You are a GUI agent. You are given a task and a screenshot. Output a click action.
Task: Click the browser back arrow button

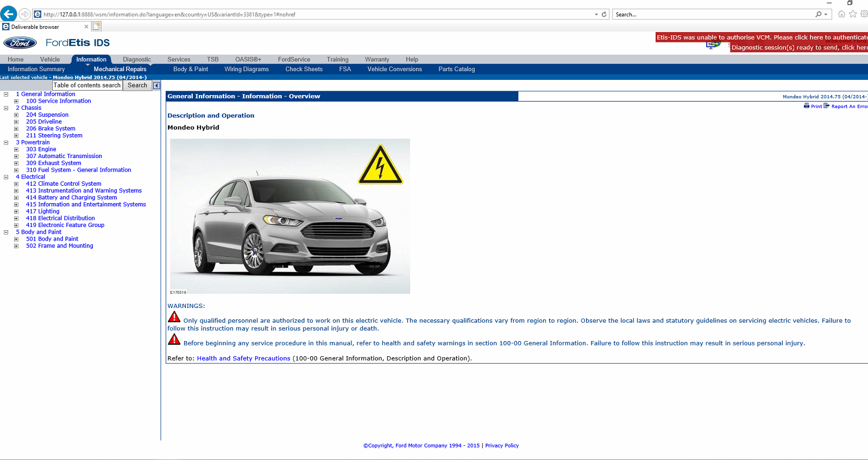pyautogui.click(x=9, y=14)
